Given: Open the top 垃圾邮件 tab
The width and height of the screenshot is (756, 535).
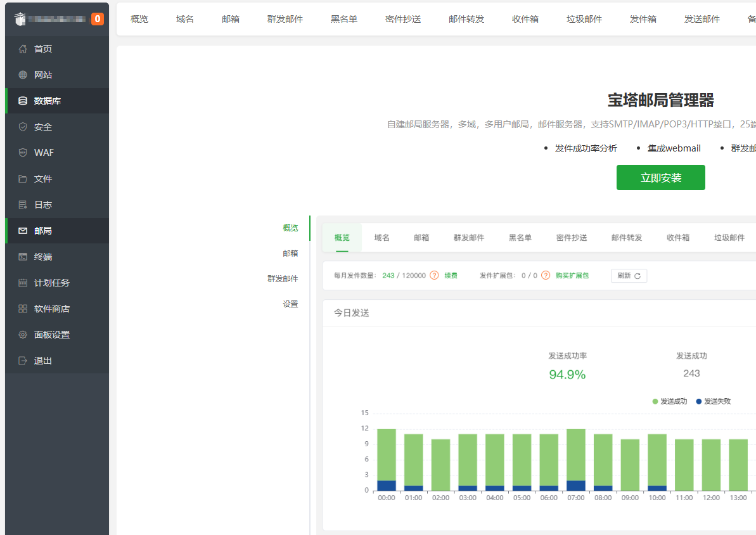Looking at the screenshot, I should click(584, 19).
